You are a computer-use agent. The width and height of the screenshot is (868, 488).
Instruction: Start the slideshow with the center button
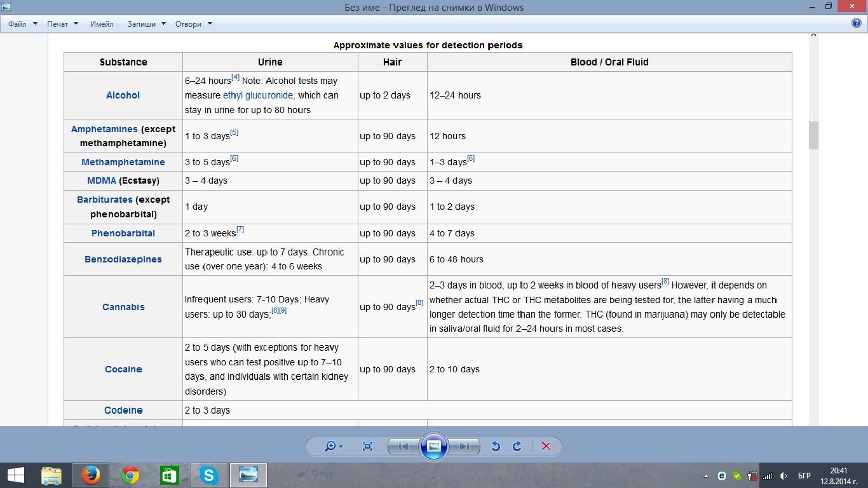click(x=434, y=446)
